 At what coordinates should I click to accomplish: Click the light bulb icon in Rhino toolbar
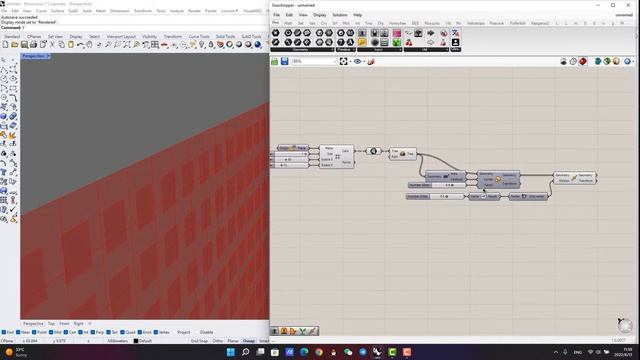click(x=202, y=44)
